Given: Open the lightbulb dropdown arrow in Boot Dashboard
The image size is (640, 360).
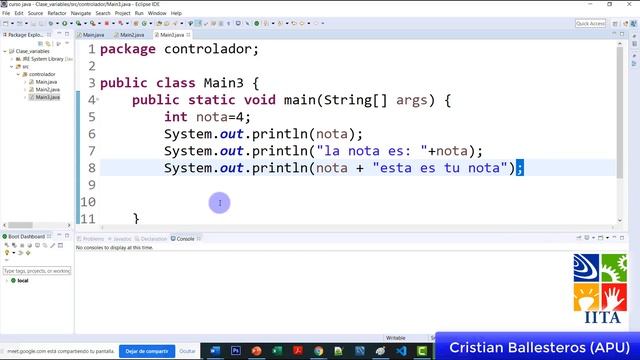Looking at the screenshot, I should 13,253.
